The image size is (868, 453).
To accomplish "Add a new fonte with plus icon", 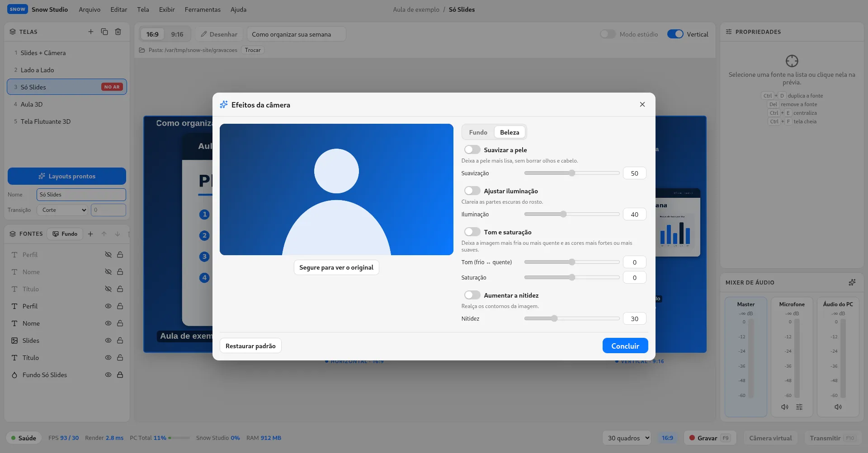I will pos(90,234).
